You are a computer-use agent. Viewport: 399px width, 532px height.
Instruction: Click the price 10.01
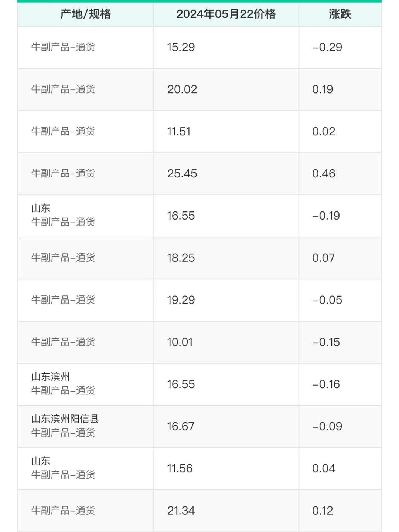[180, 342]
